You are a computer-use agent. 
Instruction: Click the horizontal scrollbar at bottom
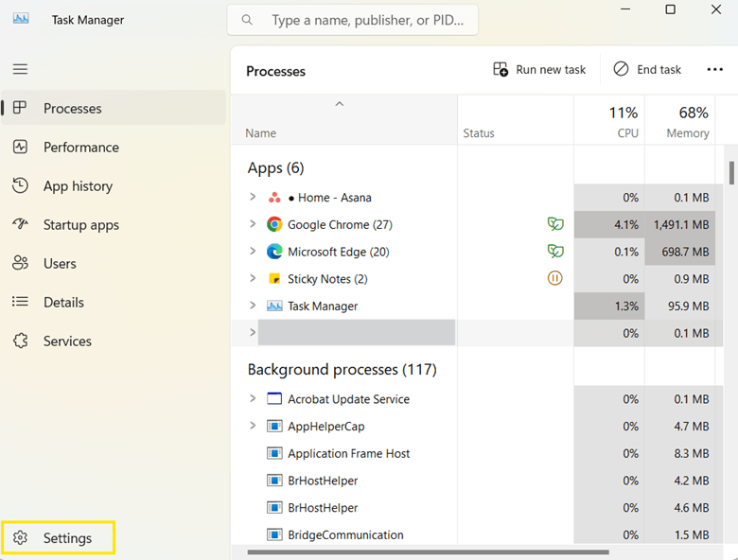click(428, 552)
